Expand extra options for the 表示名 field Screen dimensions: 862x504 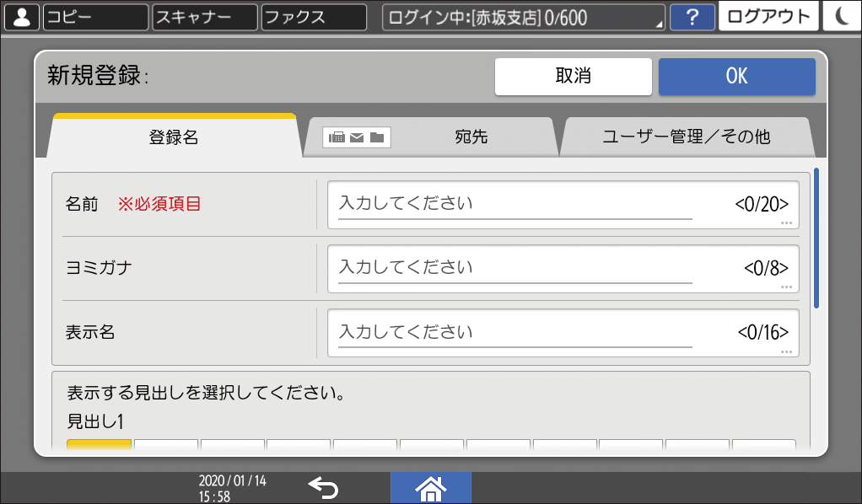tap(787, 351)
